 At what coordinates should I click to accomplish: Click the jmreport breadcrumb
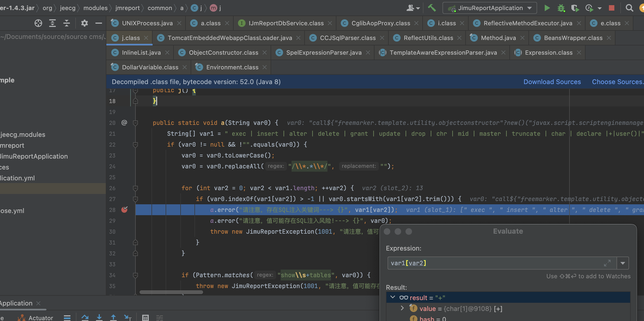point(128,8)
